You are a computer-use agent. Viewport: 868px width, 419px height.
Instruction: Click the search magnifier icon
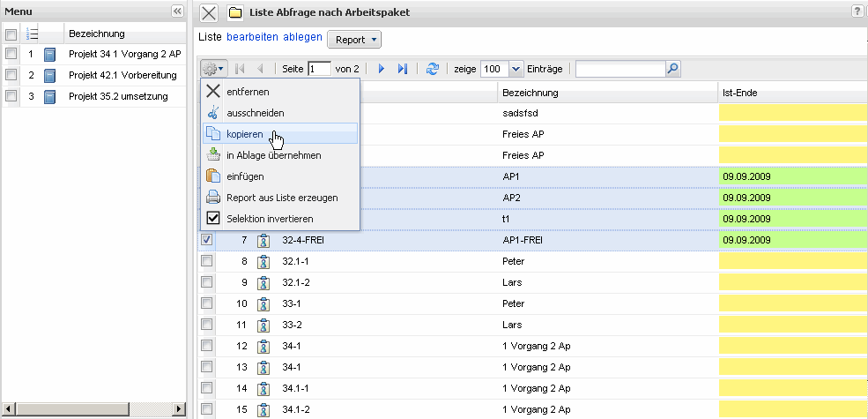672,69
